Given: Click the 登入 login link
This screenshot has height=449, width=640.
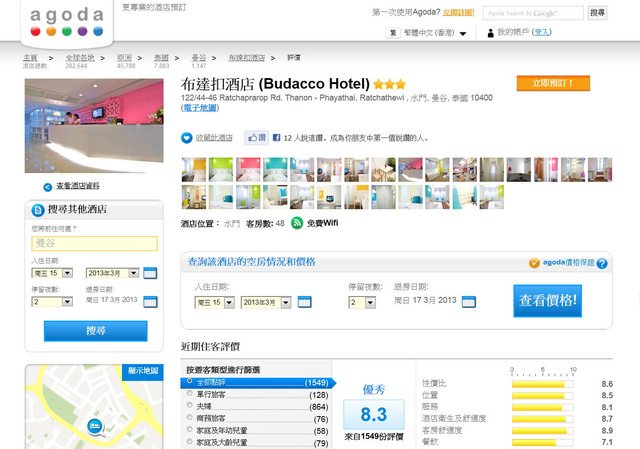Looking at the screenshot, I should [x=542, y=32].
